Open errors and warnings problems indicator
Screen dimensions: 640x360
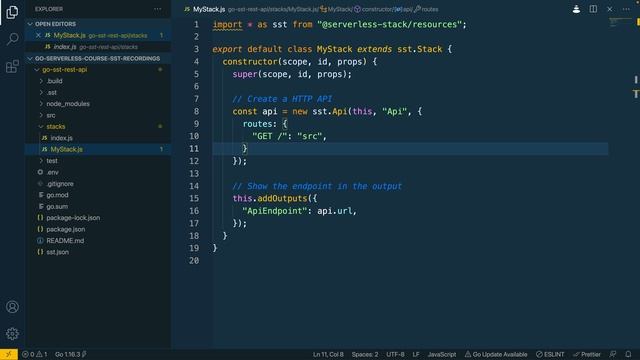[x=35, y=354]
